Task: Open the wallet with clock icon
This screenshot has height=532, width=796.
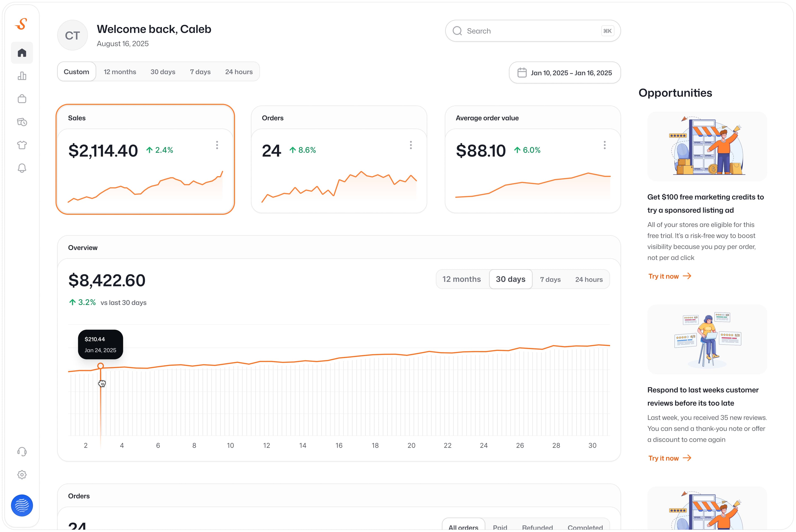Action: 22,122
